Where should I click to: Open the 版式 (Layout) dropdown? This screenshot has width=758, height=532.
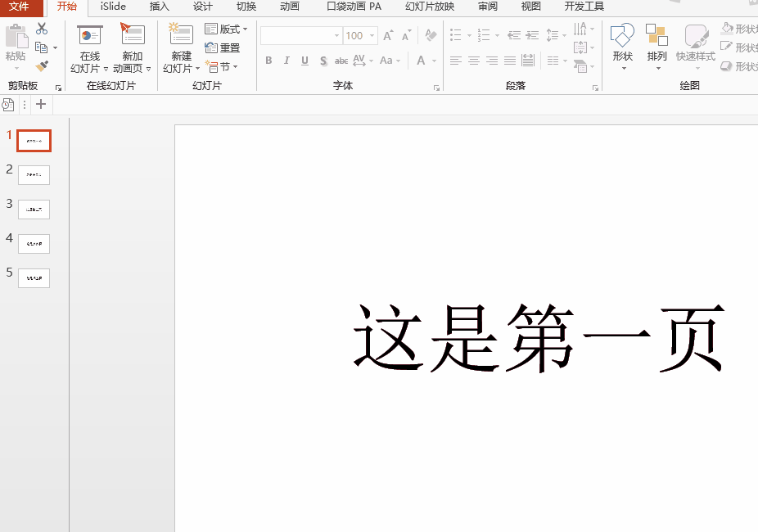pos(223,27)
